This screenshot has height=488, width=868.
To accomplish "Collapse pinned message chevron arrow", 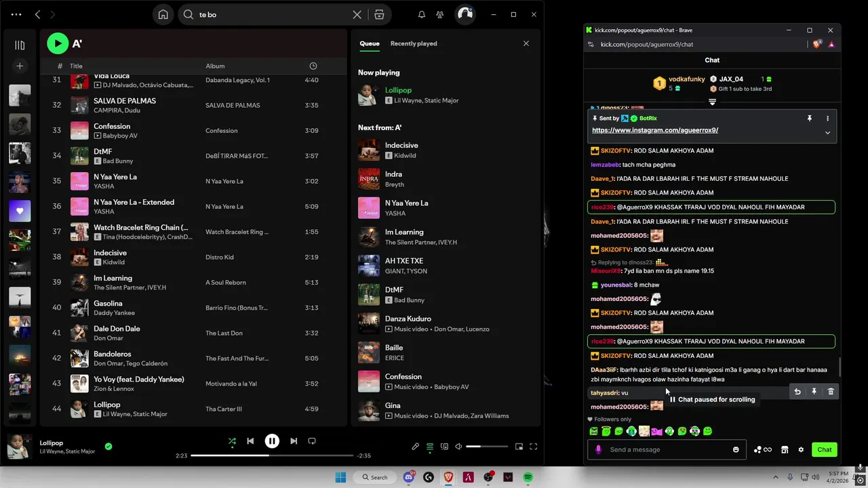I will pos(827,132).
